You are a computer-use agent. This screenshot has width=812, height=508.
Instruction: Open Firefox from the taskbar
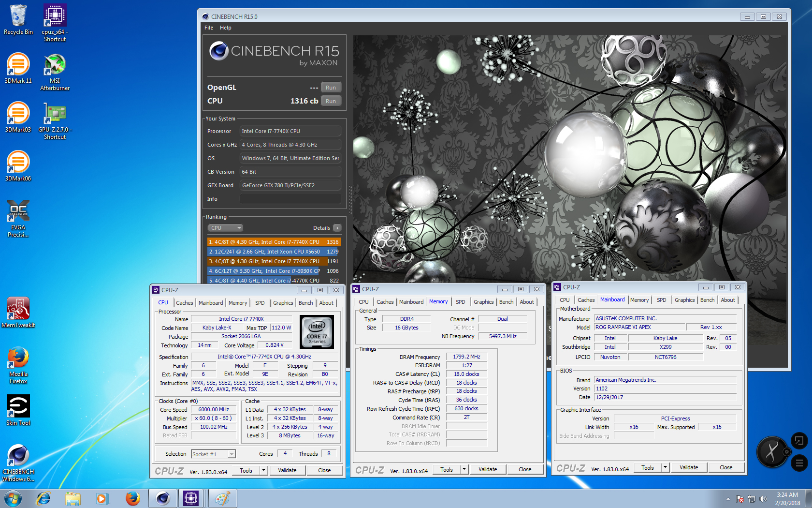point(132,498)
